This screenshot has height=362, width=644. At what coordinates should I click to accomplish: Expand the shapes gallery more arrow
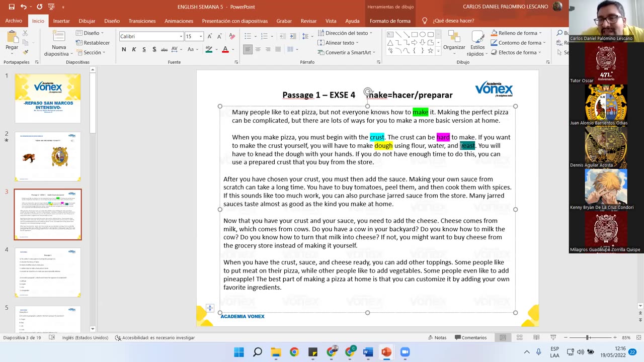439,51
